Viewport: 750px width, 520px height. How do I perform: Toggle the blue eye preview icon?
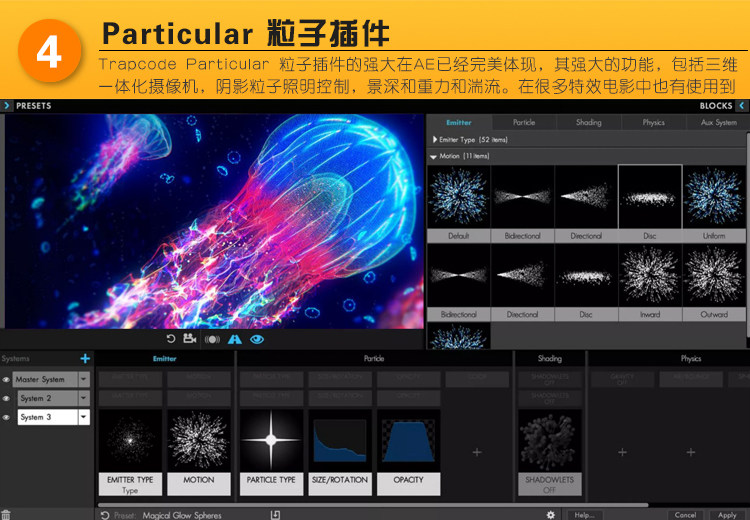[257, 339]
